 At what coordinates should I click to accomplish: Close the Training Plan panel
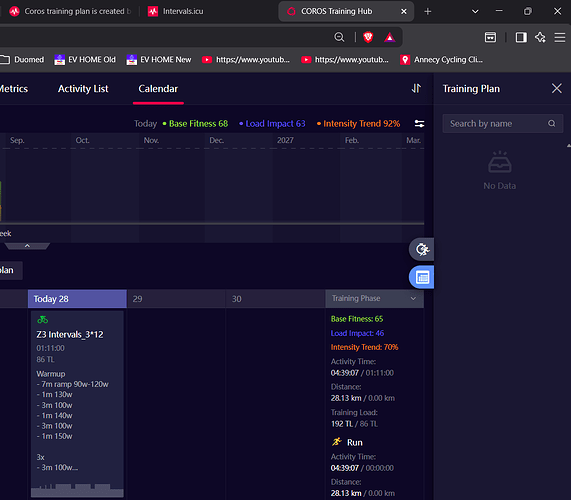tap(556, 88)
